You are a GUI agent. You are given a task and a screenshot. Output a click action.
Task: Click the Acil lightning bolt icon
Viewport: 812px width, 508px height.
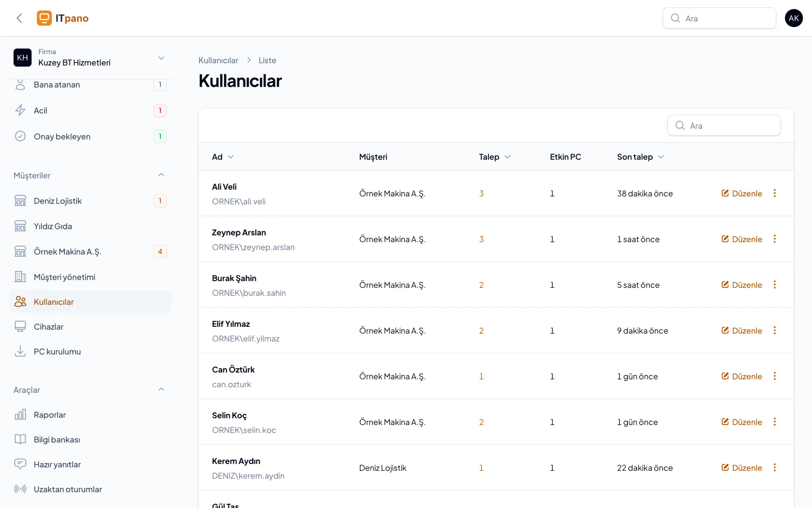click(20, 110)
